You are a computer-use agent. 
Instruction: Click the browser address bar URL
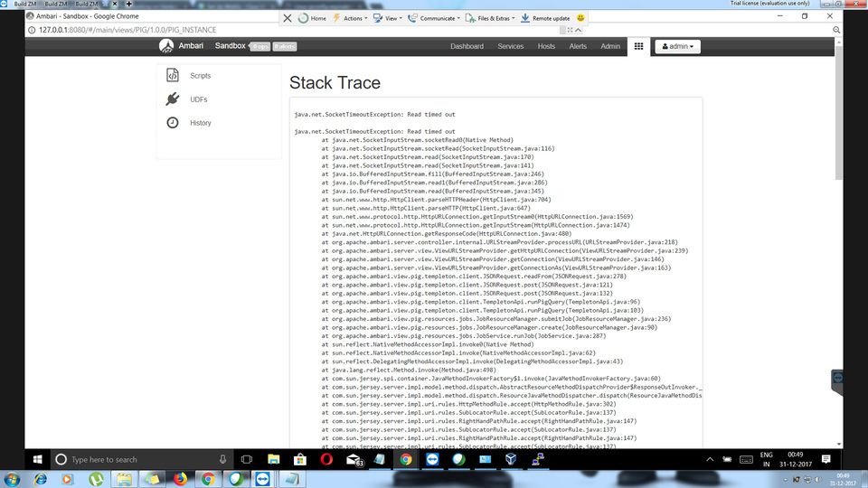pos(127,30)
